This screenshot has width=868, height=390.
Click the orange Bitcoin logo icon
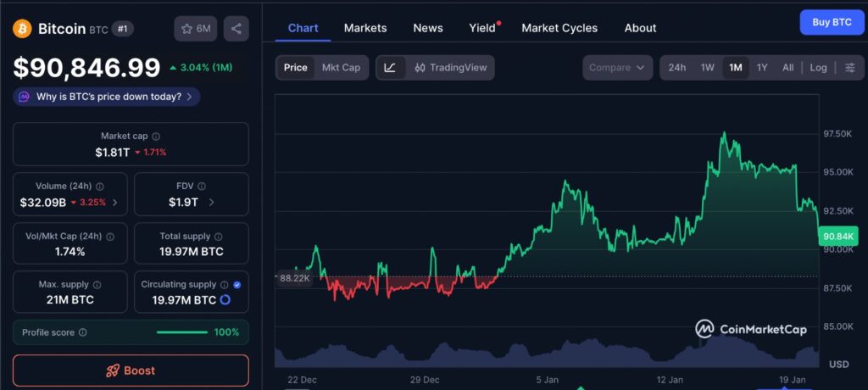(23, 29)
